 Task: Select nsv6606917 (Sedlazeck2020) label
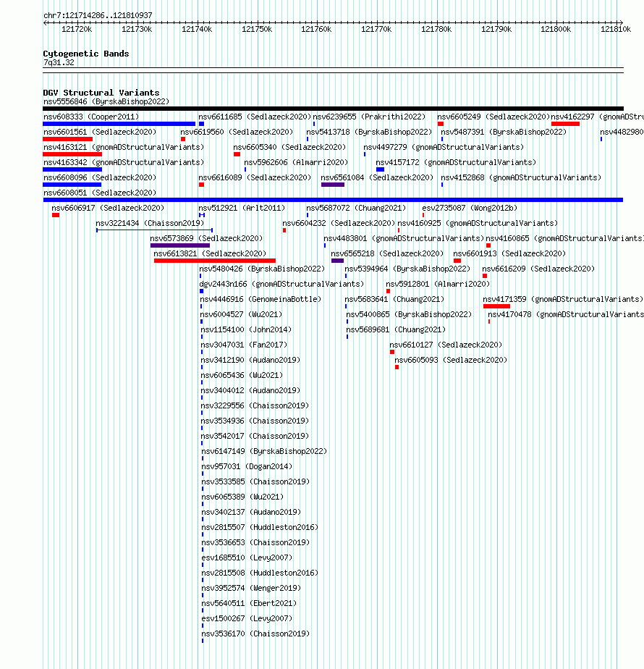click(108, 209)
